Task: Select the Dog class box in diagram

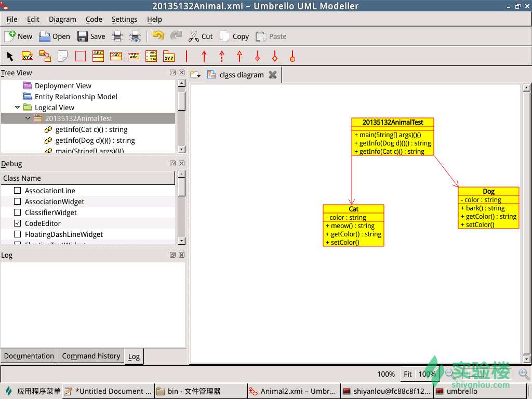Action: point(488,208)
